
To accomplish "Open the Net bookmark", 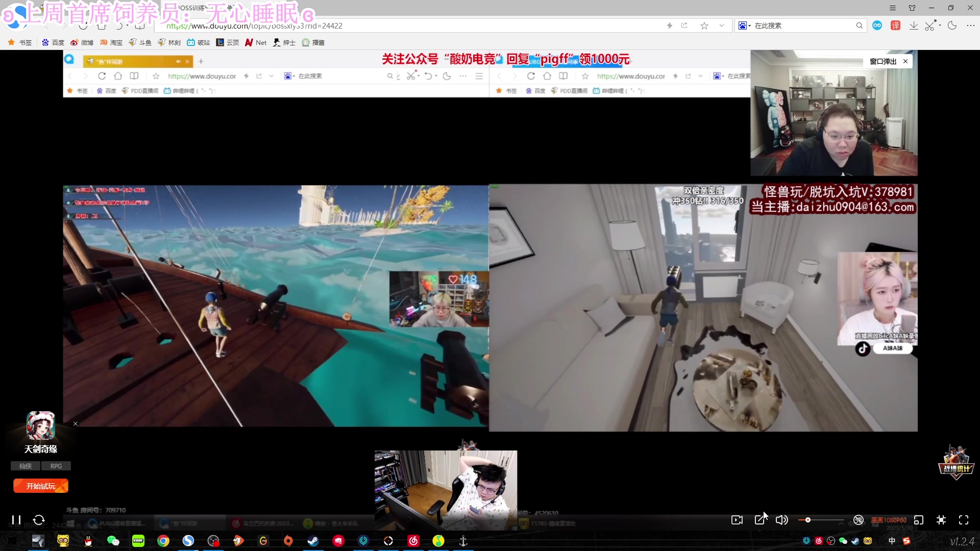I will [x=256, y=42].
